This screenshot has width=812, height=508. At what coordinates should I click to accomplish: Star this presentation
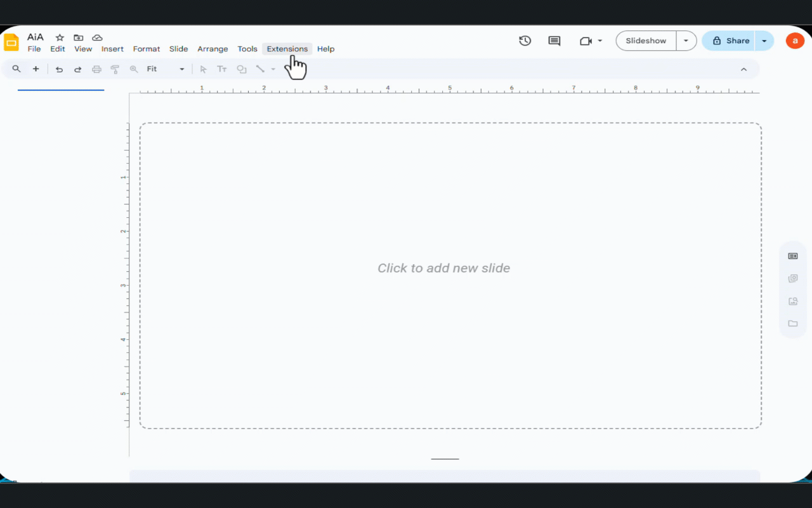point(58,37)
